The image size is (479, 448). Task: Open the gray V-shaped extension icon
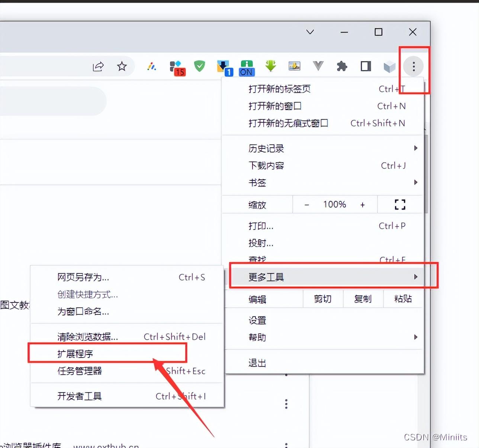tap(318, 66)
